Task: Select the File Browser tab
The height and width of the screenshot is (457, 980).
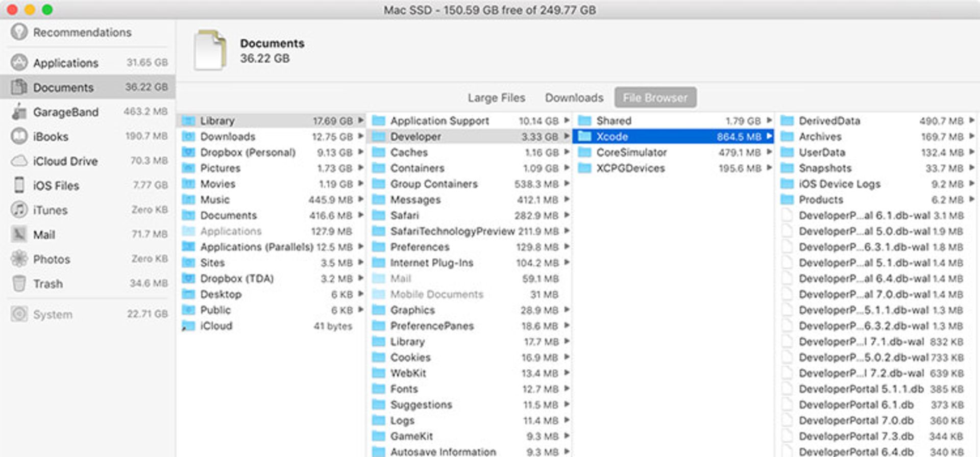Action: [x=655, y=97]
